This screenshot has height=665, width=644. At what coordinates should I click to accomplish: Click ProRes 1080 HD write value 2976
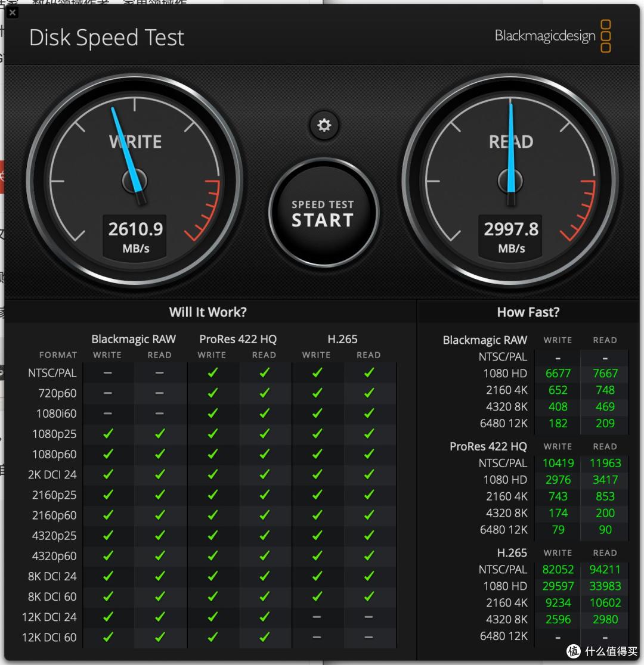(x=558, y=480)
